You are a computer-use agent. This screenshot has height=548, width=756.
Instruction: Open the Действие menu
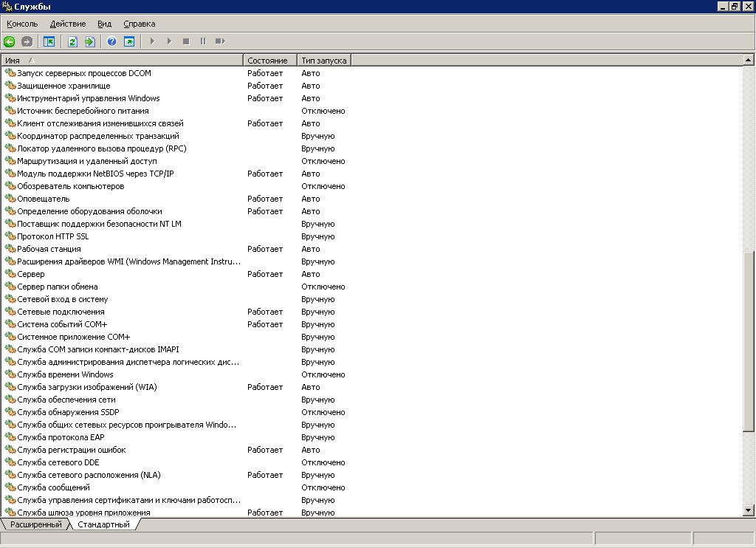point(68,24)
